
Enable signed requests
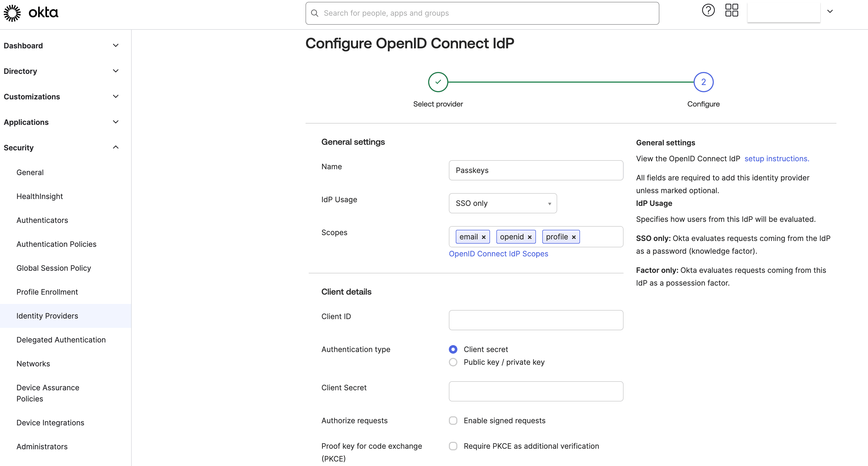453,420
